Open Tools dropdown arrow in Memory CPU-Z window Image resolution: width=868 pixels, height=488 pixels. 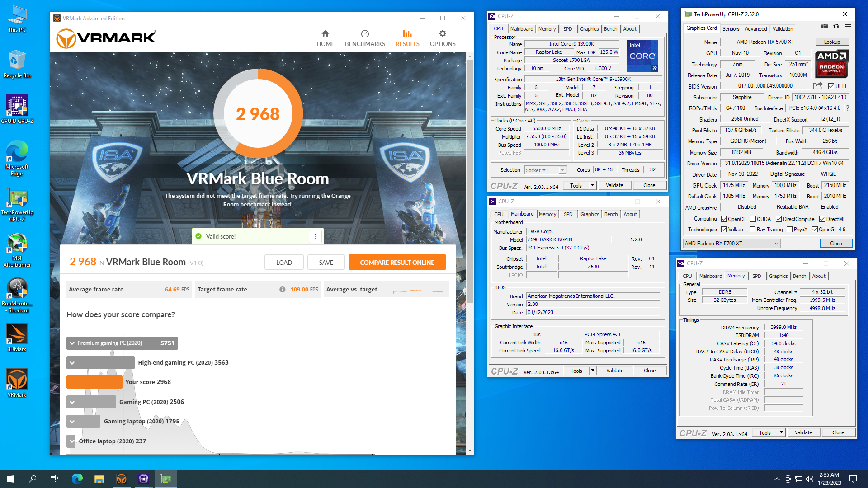[781, 432]
